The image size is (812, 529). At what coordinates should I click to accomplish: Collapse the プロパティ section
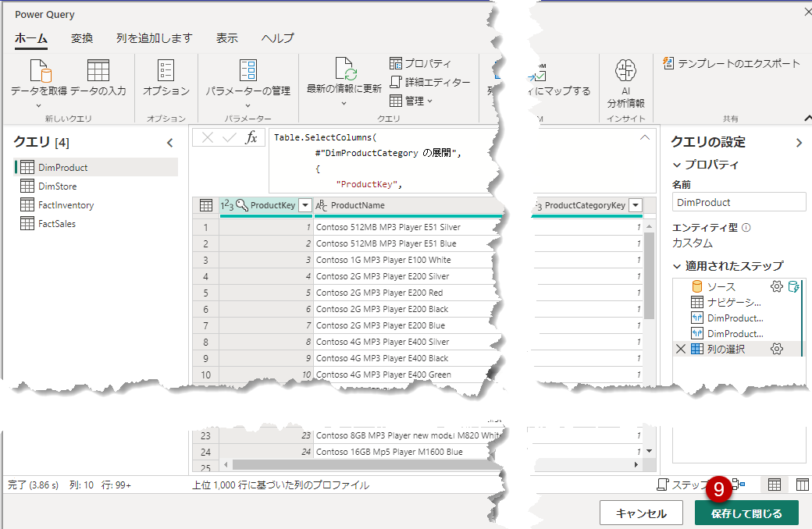(x=676, y=165)
